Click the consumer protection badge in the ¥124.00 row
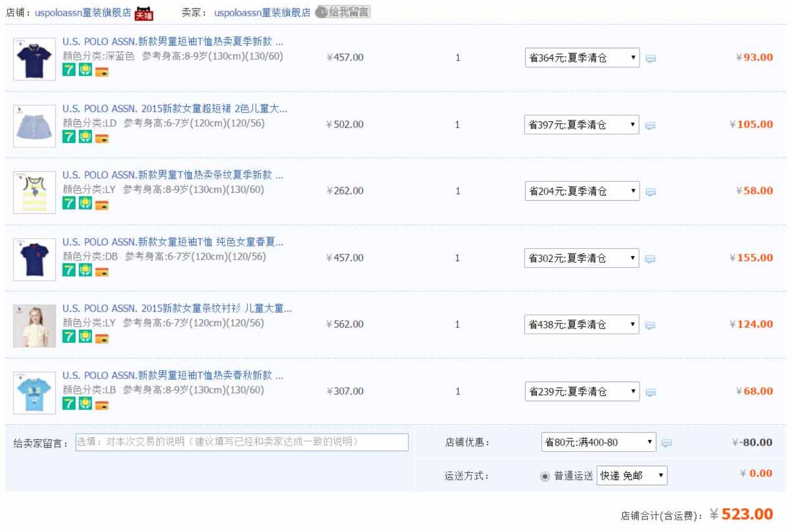The width and height of the screenshot is (792, 532). 85,336
